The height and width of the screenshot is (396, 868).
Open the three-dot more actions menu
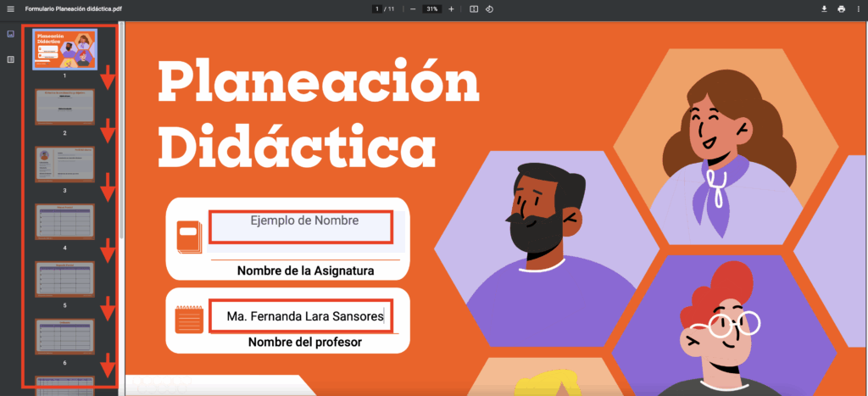tap(858, 8)
